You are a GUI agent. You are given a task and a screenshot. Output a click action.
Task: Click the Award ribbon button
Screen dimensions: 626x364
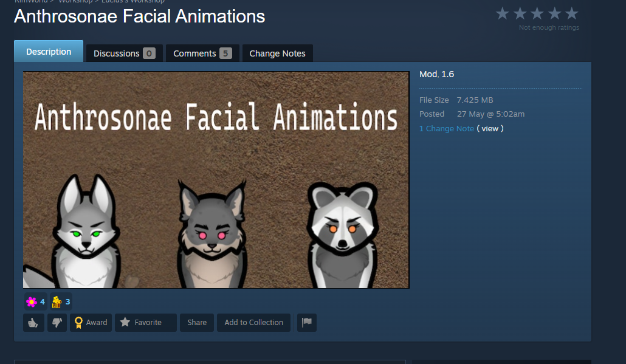coord(91,323)
